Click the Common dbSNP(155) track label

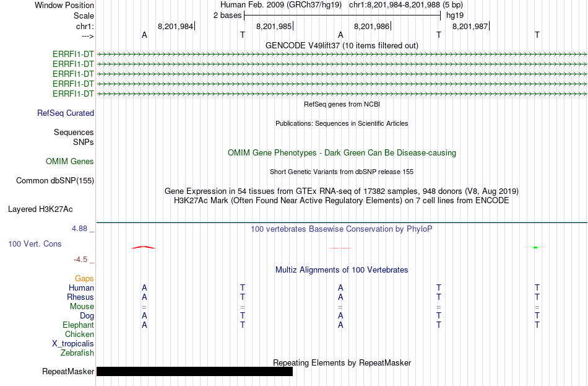tap(55, 181)
